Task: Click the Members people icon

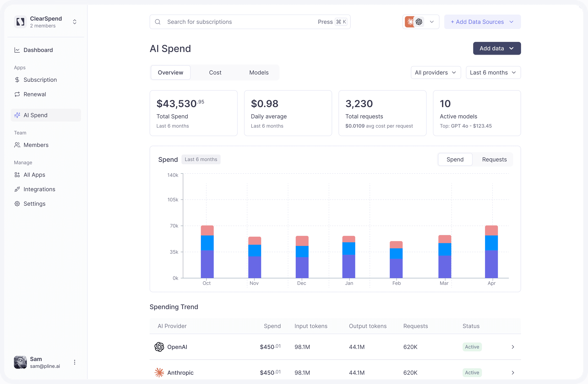Action: (17, 145)
